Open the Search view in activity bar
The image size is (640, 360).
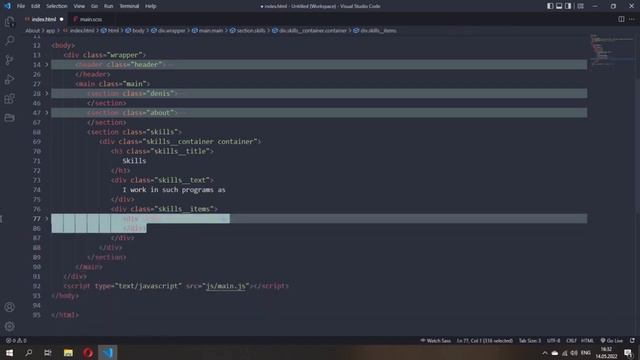pos(9,40)
